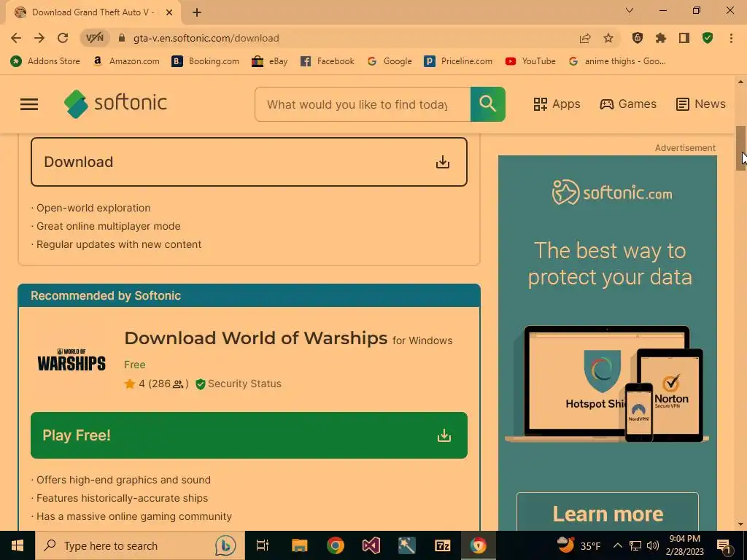Open the notification center icon
The height and width of the screenshot is (560, 747).
(x=724, y=545)
